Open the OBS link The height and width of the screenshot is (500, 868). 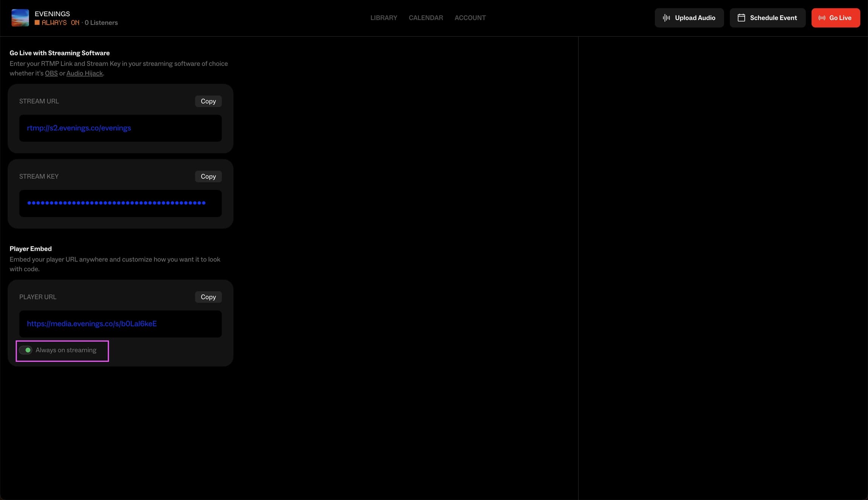[51, 73]
